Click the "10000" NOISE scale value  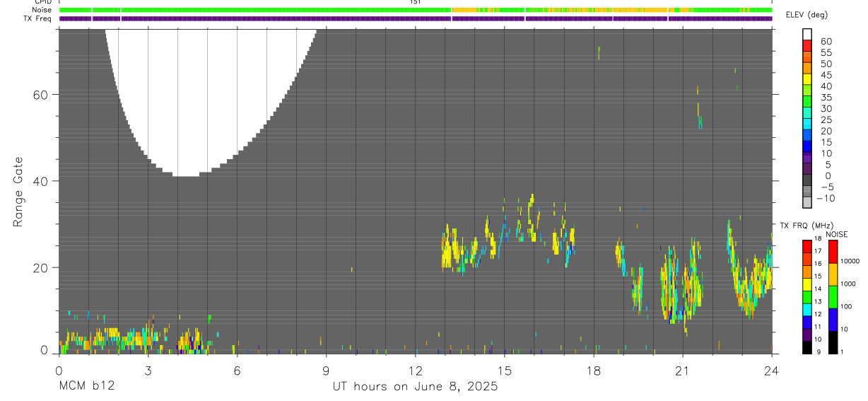coord(850,261)
